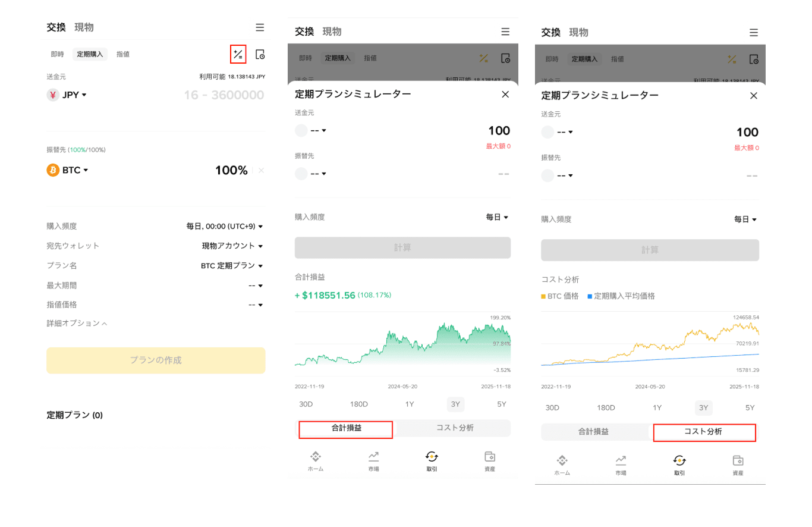Switch to 交換 tab in left screen

point(56,27)
